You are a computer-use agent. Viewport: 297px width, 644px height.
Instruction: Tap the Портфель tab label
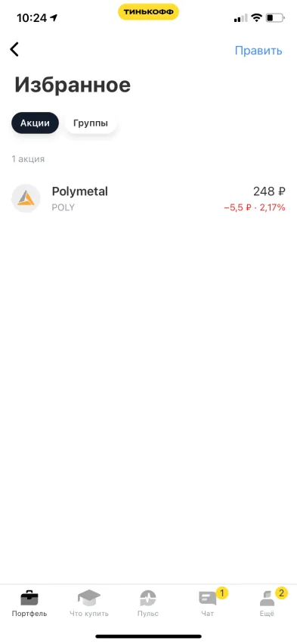click(29, 614)
